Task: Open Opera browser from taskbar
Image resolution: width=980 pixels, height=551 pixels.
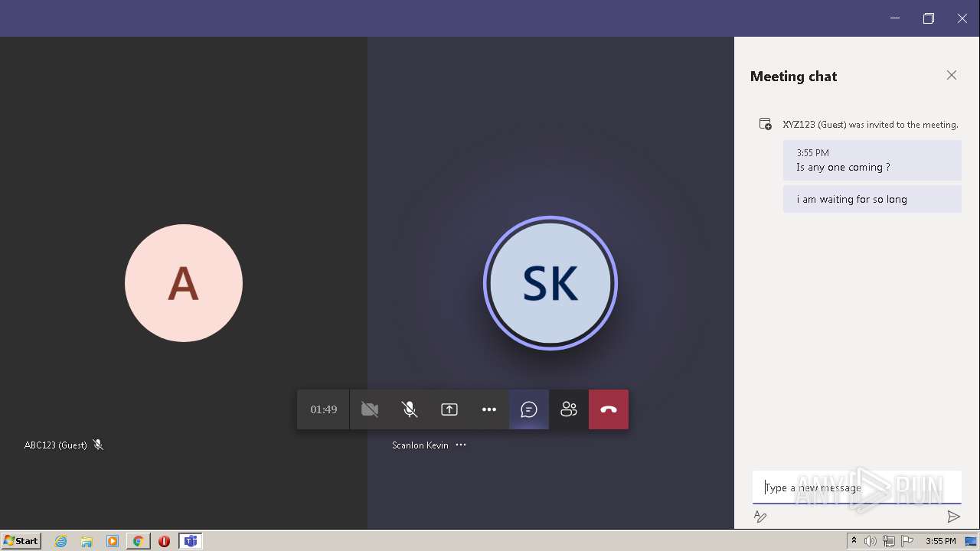Action: pos(164,541)
